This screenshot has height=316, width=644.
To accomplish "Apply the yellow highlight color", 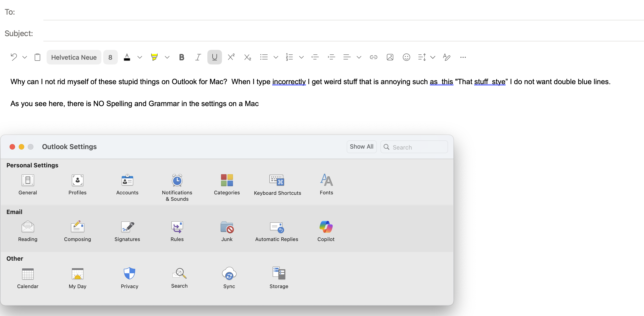I will pos(154,57).
